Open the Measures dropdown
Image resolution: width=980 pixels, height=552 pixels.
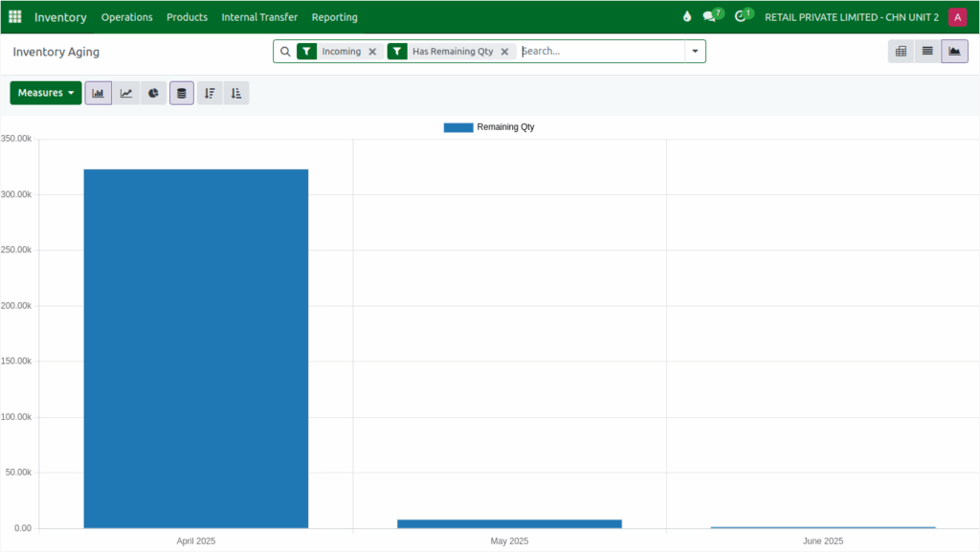click(45, 93)
